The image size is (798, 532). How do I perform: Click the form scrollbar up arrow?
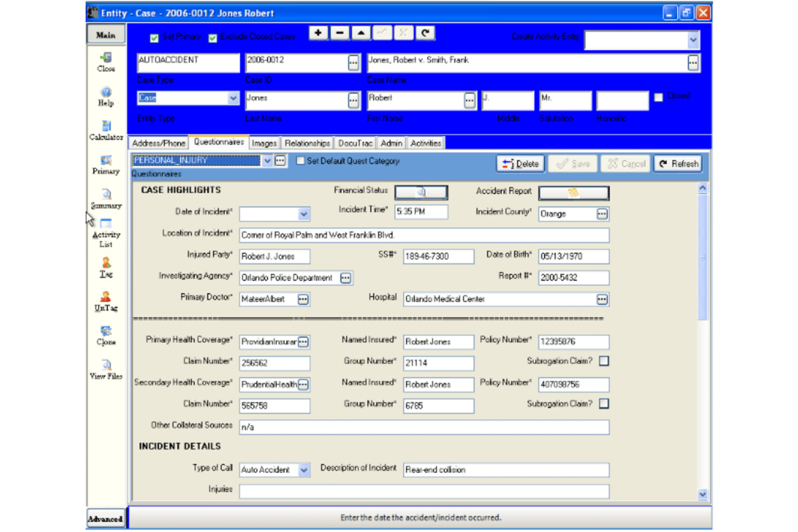click(702, 188)
